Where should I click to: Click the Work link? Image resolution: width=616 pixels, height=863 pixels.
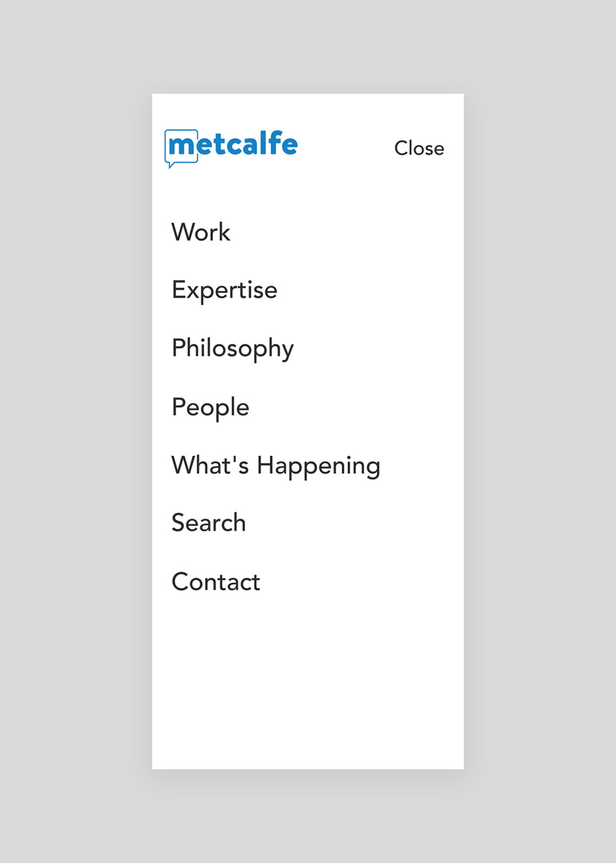pyautogui.click(x=201, y=232)
